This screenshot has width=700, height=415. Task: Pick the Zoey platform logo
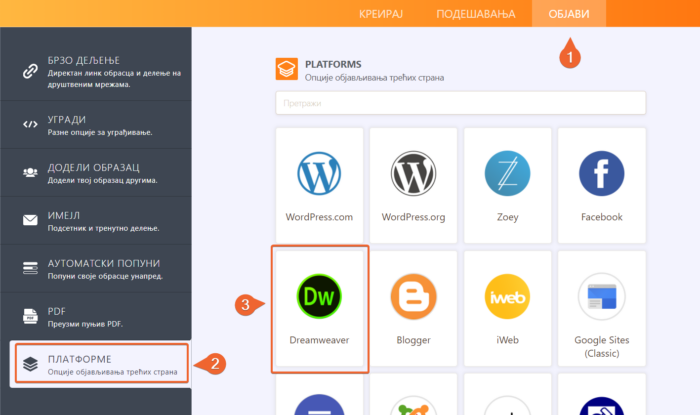coord(508,174)
